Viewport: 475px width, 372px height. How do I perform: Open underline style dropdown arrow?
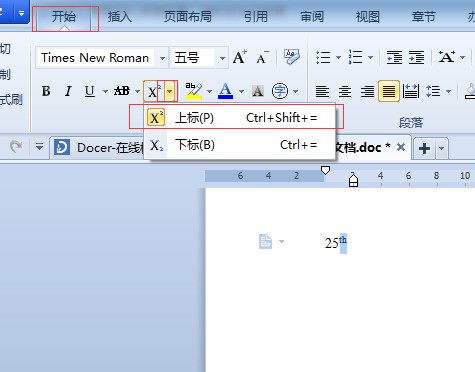(x=105, y=91)
